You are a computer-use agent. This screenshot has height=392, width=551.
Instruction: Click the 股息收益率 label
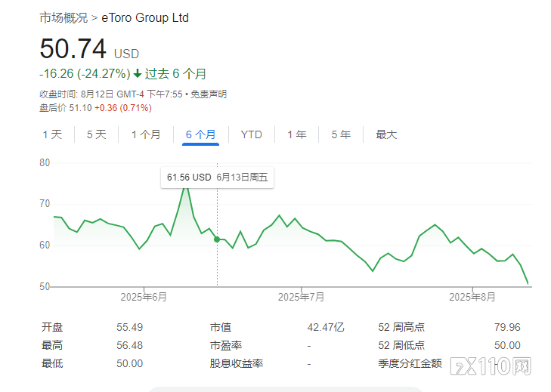point(236,363)
